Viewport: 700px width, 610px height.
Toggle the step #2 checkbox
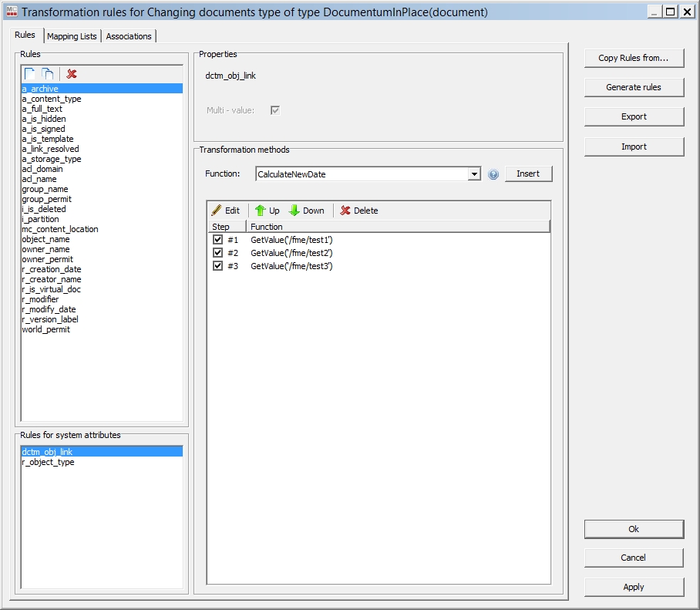[217, 253]
